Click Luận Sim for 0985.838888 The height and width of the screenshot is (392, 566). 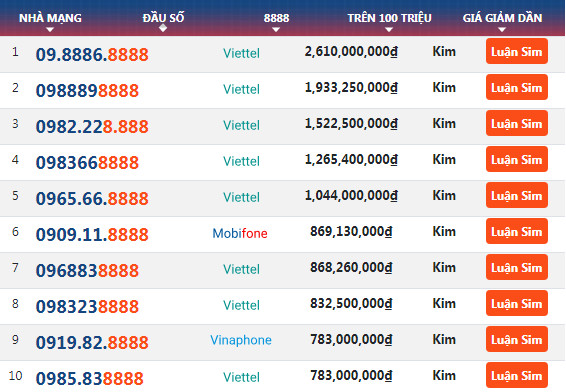pyautogui.click(x=517, y=375)
